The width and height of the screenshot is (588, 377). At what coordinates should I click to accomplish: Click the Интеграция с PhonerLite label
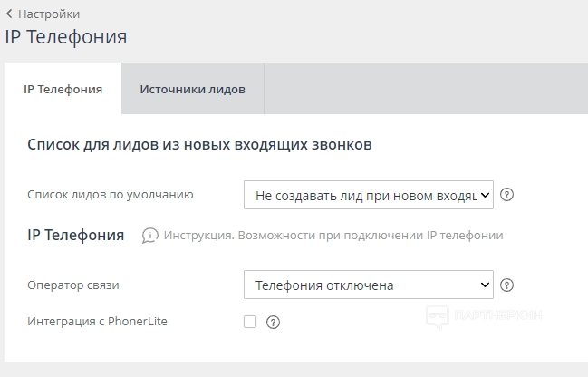[98, 321]
